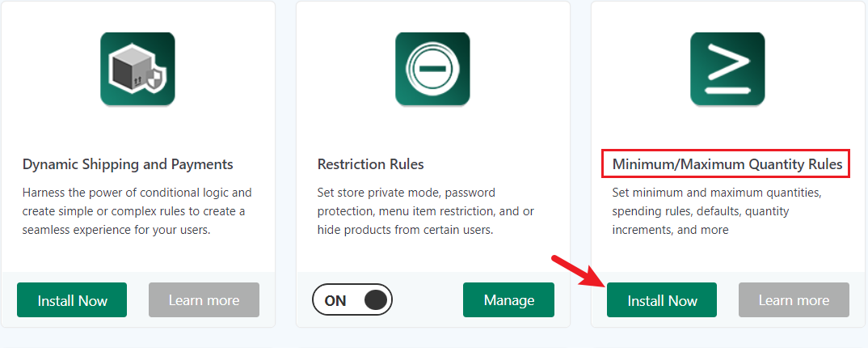Click the Restriction Rules card's blank area below its description

click(432, 255)
